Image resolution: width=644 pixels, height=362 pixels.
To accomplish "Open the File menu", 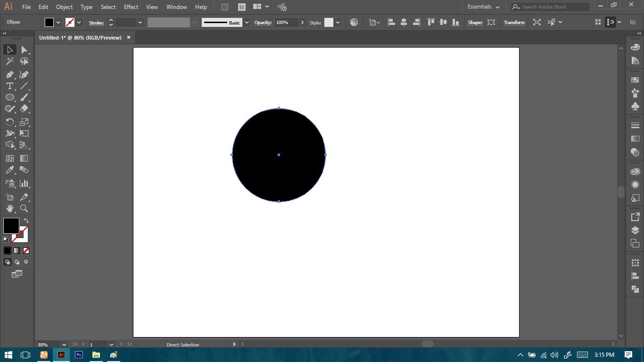I will coord(26,7).
